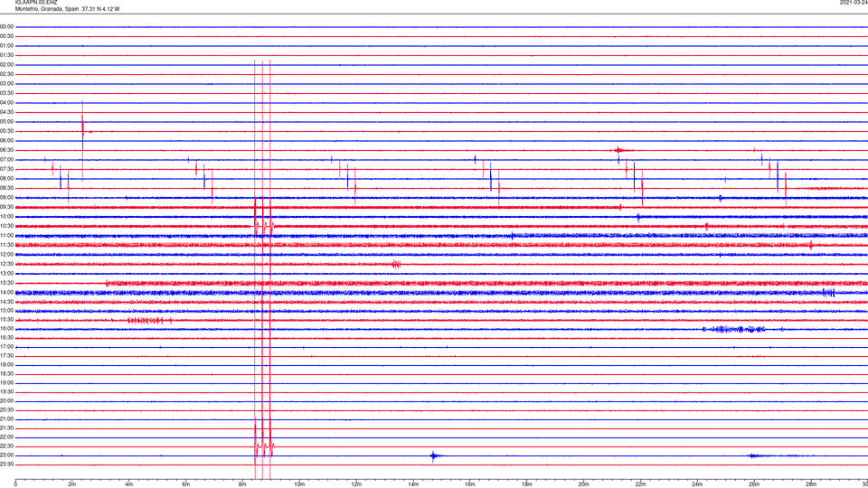Click the 28m tick label on the axis
868x488 pixels.
(x=811, y=484)
